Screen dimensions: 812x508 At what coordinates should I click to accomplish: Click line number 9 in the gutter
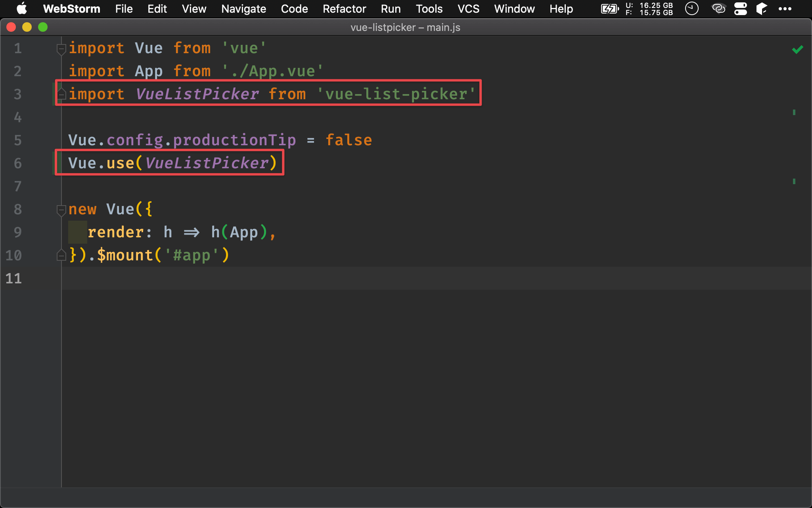[18, 233]
